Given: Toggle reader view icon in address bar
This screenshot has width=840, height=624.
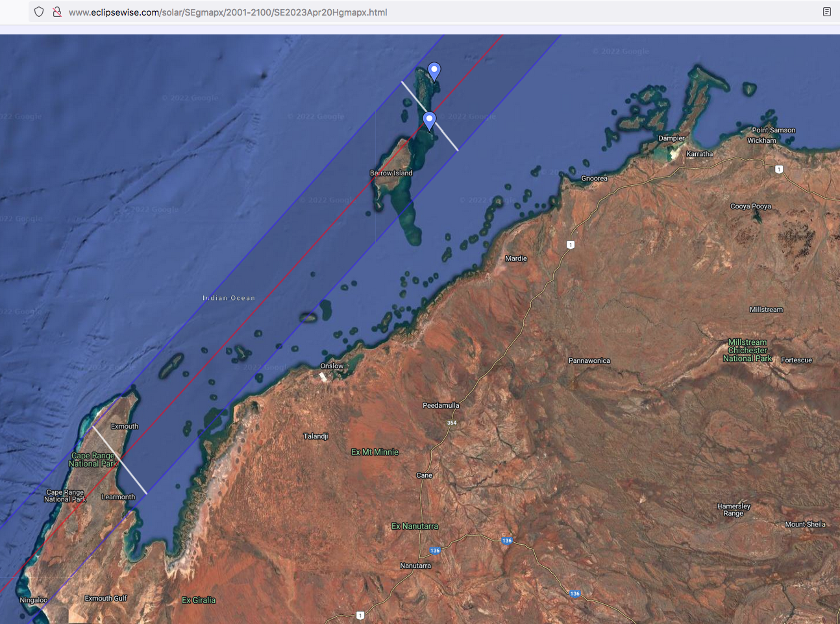Looking at the screenshot, I should pyautogui.click(x=826, y=12).
